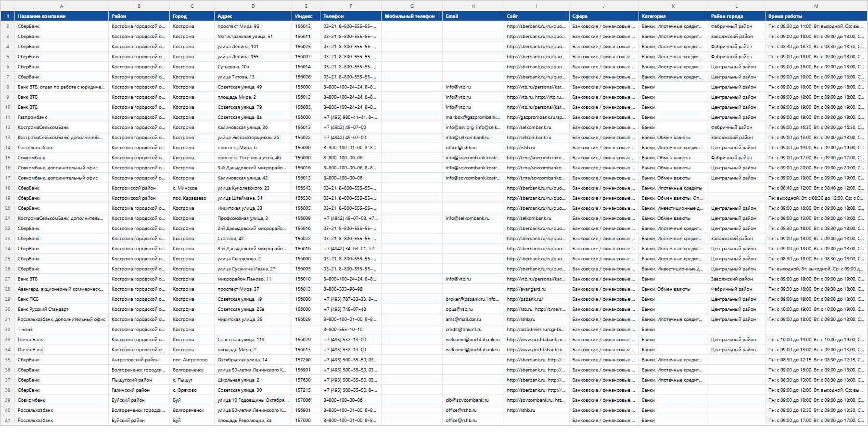
Task: Click email cell 'credit@tinkoff.ru'
Action: pos(473,330)
